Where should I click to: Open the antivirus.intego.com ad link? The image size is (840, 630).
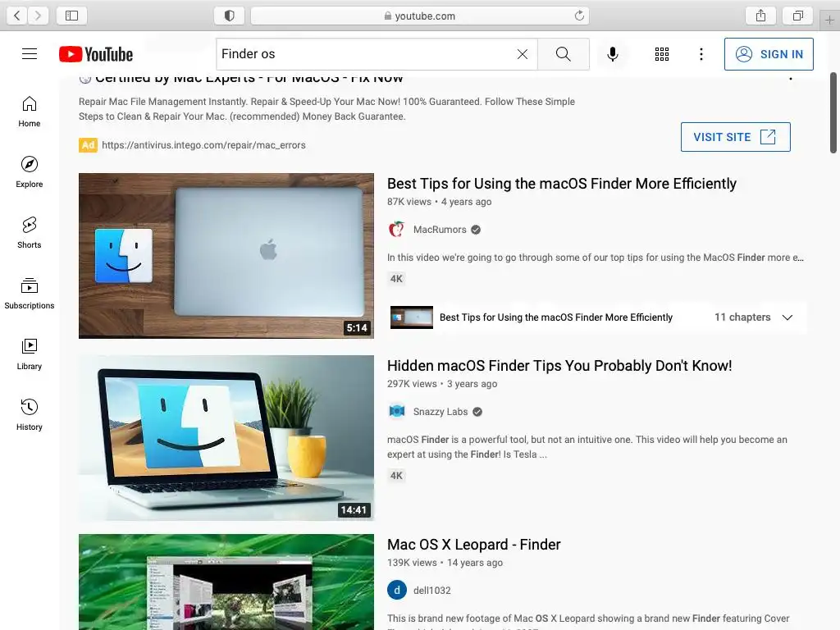point(203,145)
